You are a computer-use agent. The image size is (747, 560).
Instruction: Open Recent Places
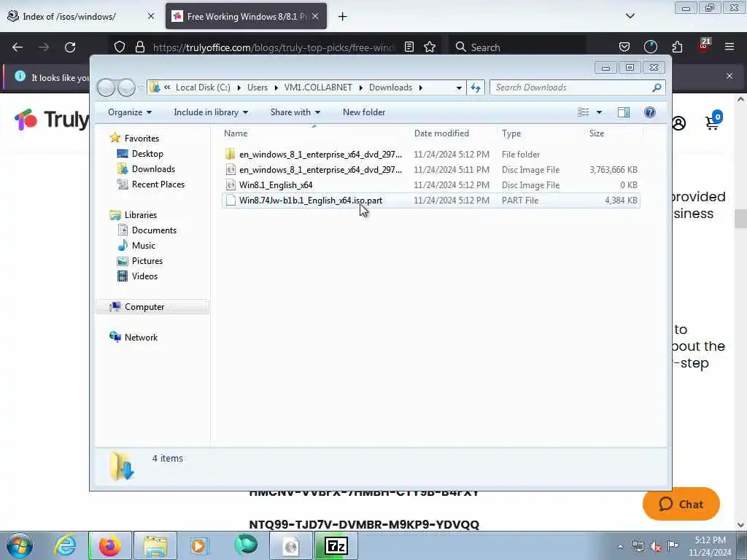[158, 184]
